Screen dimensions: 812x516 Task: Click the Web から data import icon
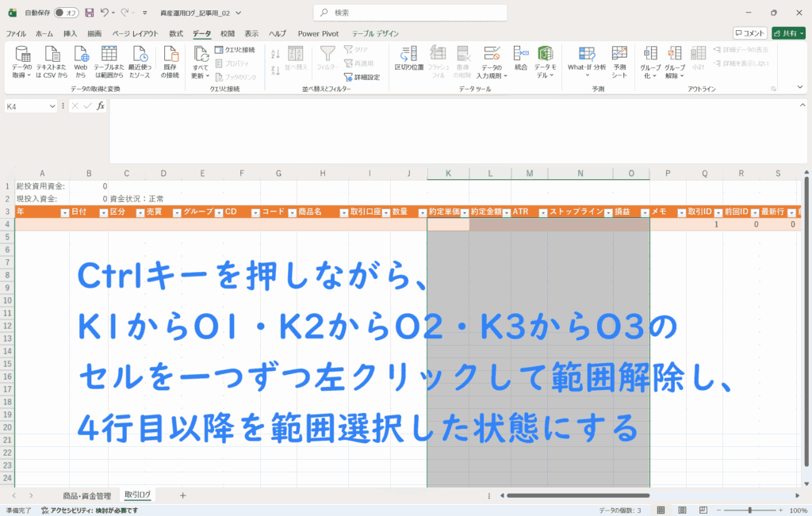81,61
